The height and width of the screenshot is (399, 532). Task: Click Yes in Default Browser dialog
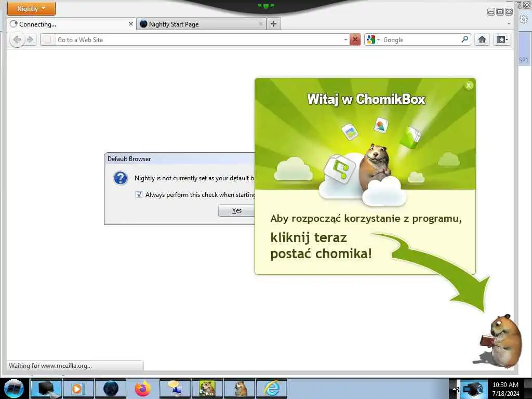236,210
